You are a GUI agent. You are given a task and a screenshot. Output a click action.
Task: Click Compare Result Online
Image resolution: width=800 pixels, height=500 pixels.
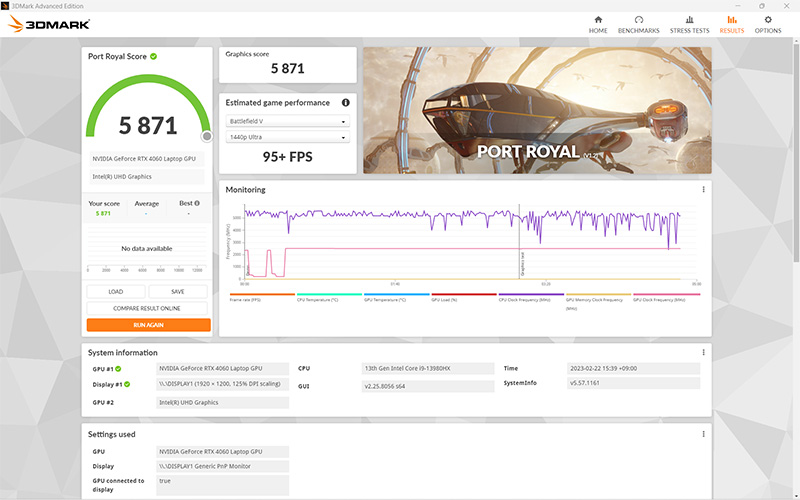click(148, 308)
